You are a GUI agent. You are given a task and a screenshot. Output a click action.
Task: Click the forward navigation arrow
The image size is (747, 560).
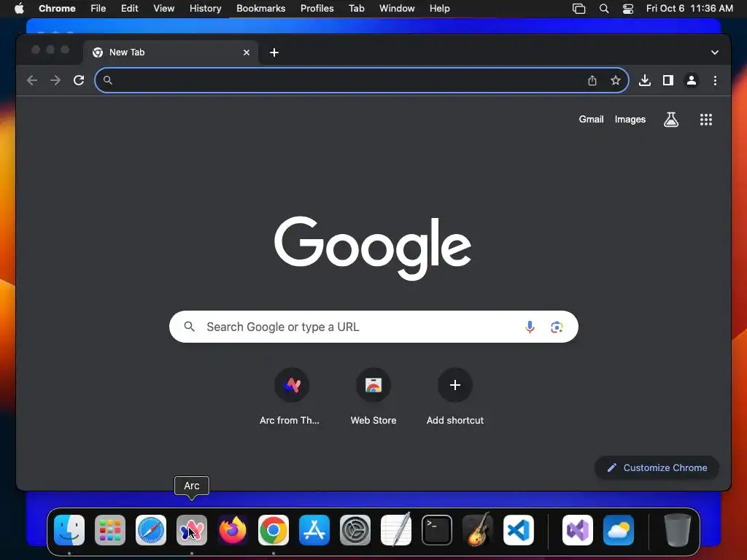(55, 80)
